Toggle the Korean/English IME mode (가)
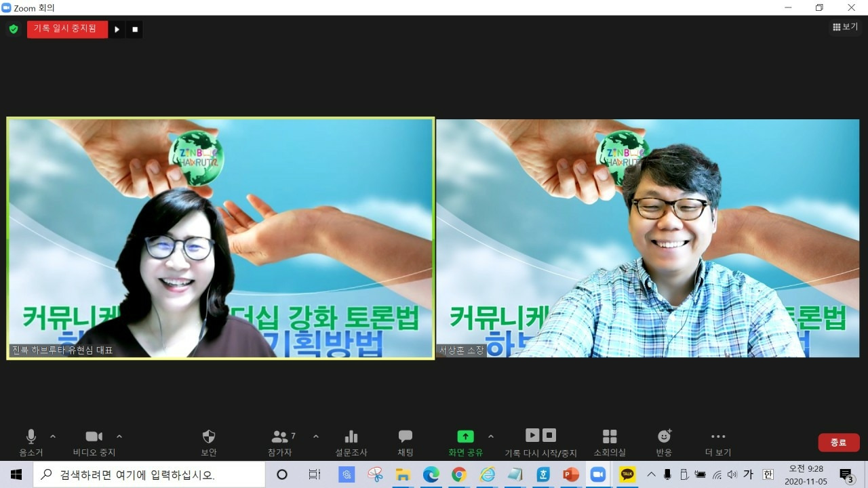The height and width of the screenshot is (488, 868). (x=749, y=474)
